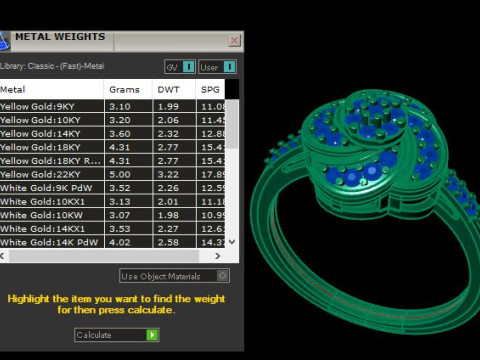Click the horizontal scroll left arrow

pyautogui.click(x=2, y=256)
